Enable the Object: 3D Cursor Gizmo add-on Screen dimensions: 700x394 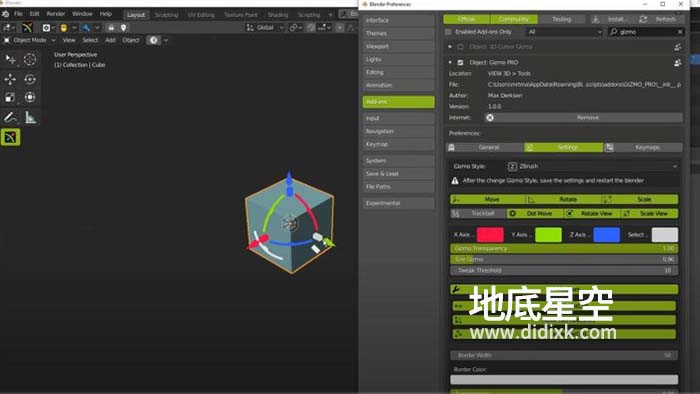460,47
